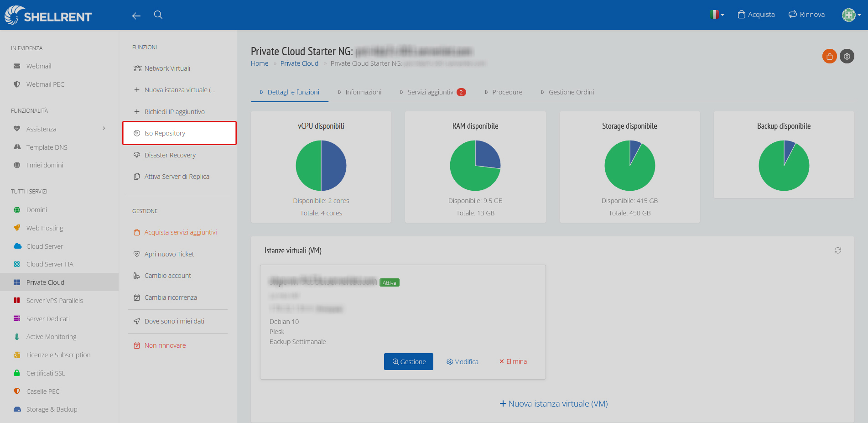Screen dimensions: 868x423
Task: Click the Nuova istanza virtuale (VM) link at the bottom
Action: (554, 404)
